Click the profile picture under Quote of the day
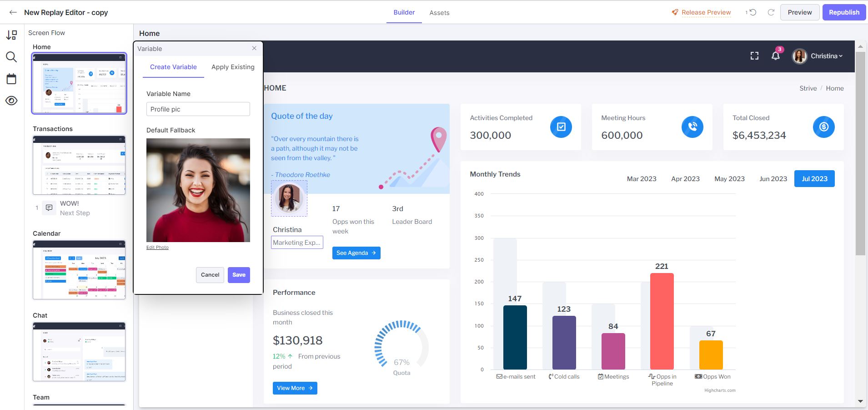The image size is (868, 410). (x=289, y=198)
